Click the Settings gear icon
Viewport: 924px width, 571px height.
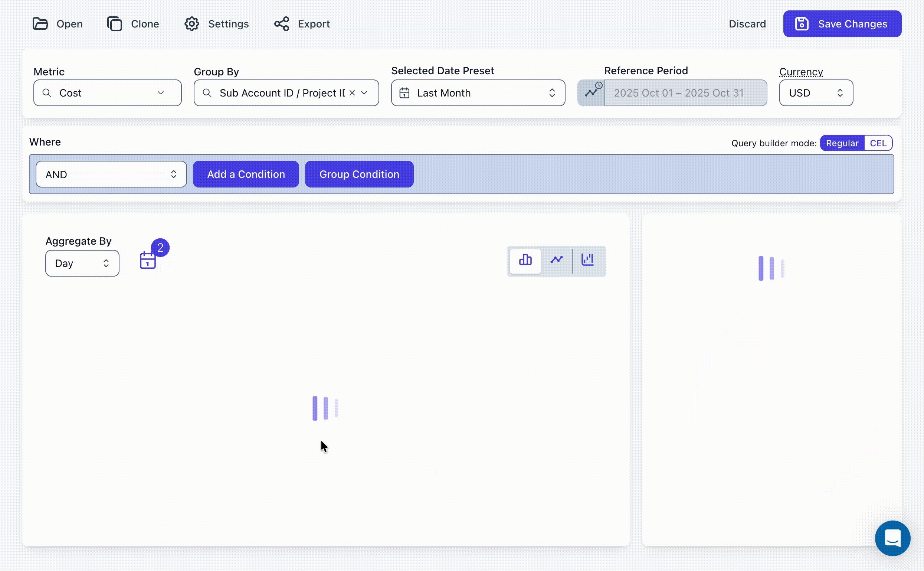pyautogui.click(x=192, y=23)
